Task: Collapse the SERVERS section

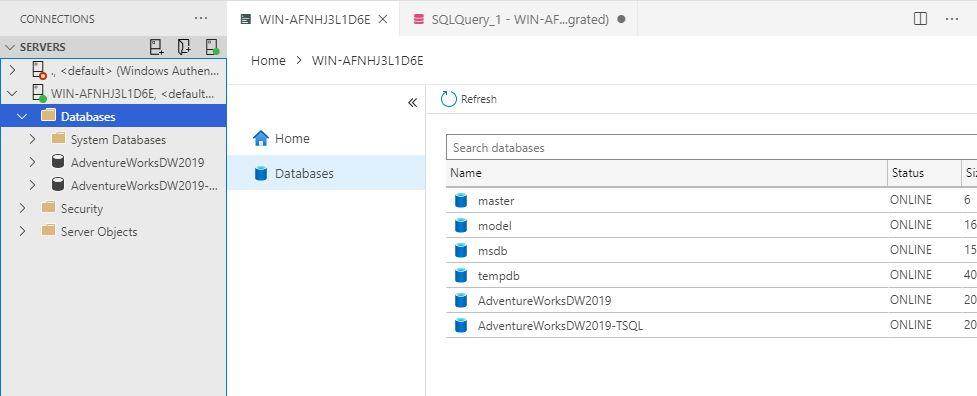Action: coord(9,47)
